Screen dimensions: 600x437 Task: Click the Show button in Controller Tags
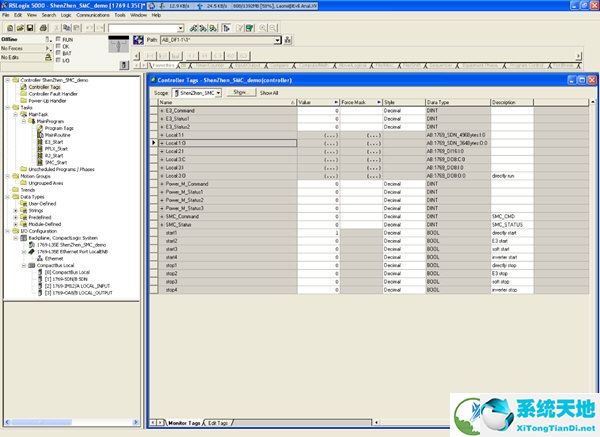coord(241,93)
